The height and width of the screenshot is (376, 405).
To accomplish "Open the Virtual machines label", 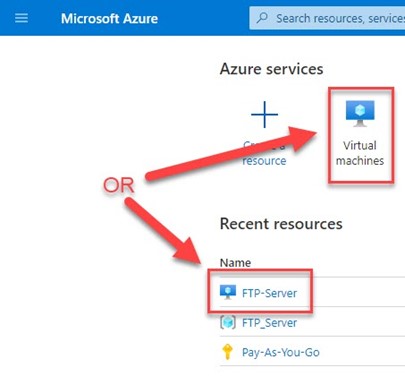I will point(360,153).
